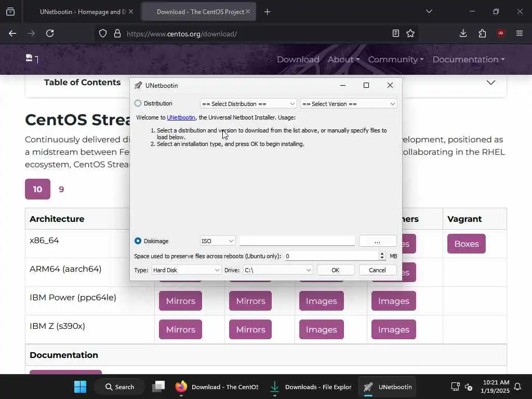
Task: Open the notifications bell icon
Action: tap(518, 387)
